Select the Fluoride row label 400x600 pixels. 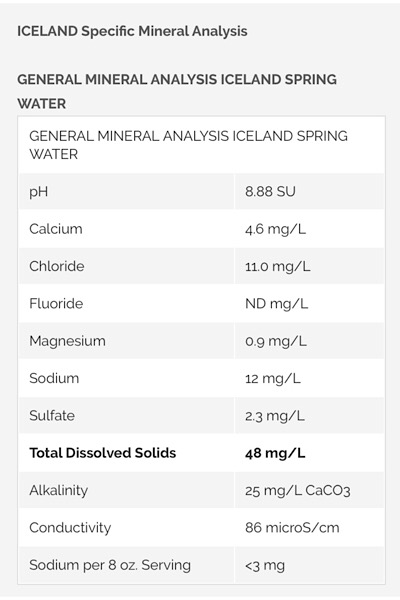point(56,303)
